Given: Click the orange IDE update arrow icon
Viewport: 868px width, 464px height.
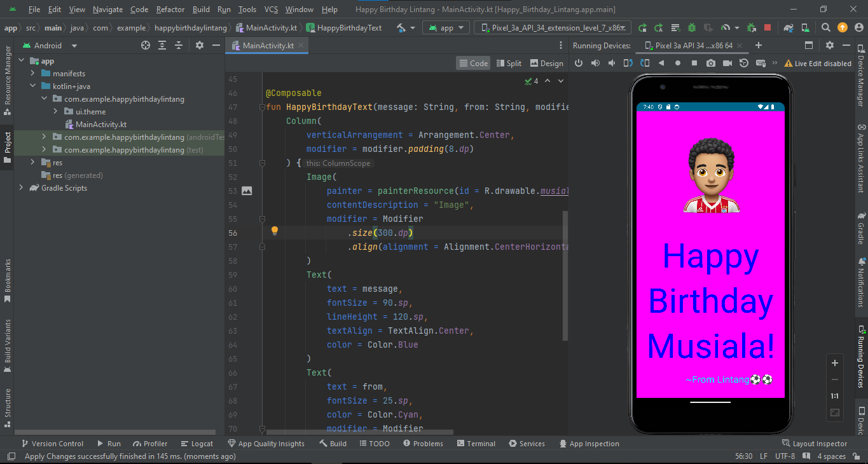Looking at the screenshot, I should point(842,28).
